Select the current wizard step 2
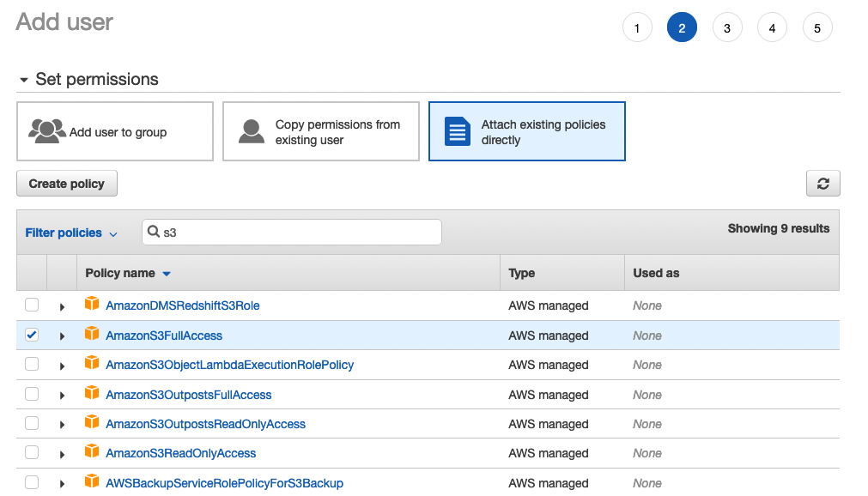 click(682, 27)
